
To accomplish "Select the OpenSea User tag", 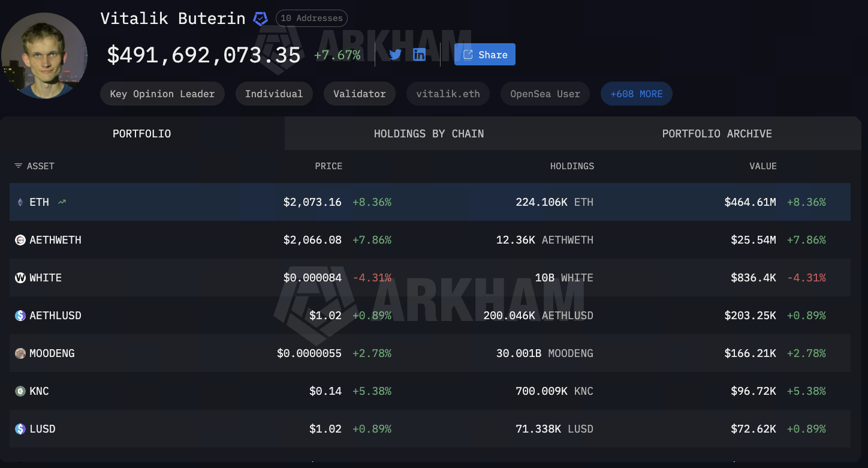I will [x=545, y=94].
